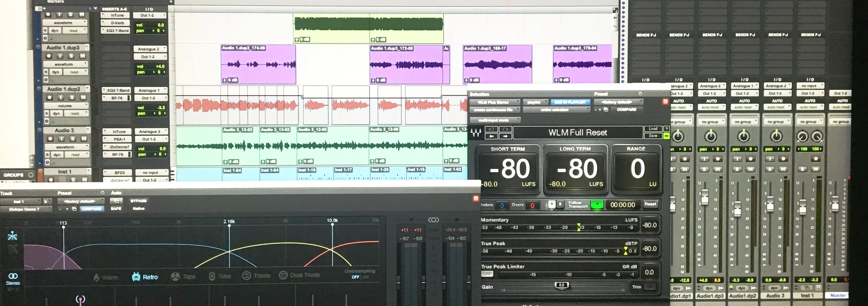Select the Warm exciter mode
The height and width of the screenshot is (306, 868).
106,277
